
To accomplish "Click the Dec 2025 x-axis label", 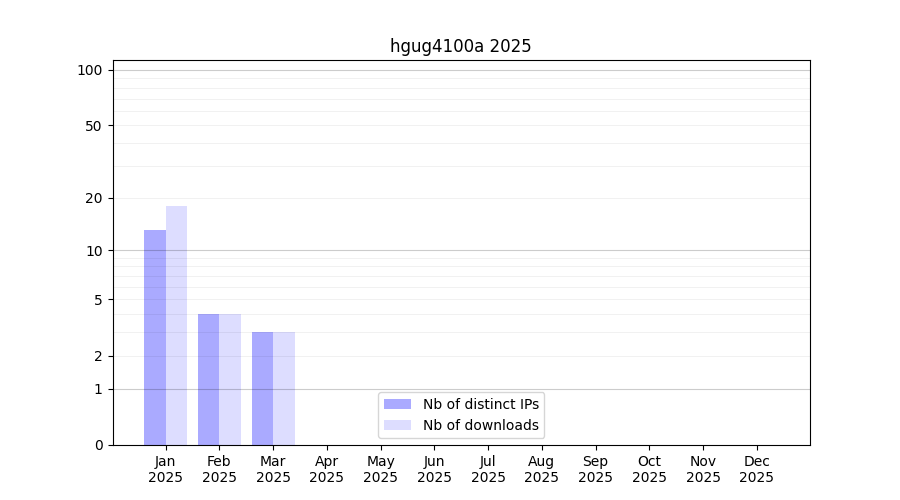I will pyautogui.click(x=756, y=469).
